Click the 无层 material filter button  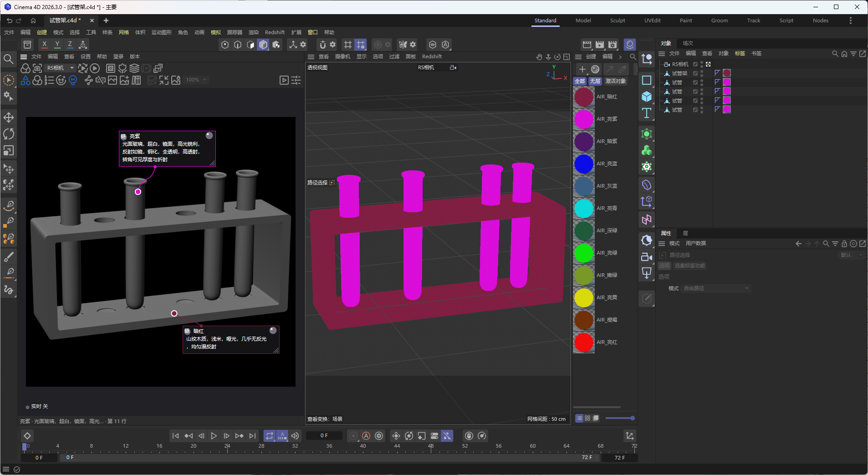tap(595, 81)
